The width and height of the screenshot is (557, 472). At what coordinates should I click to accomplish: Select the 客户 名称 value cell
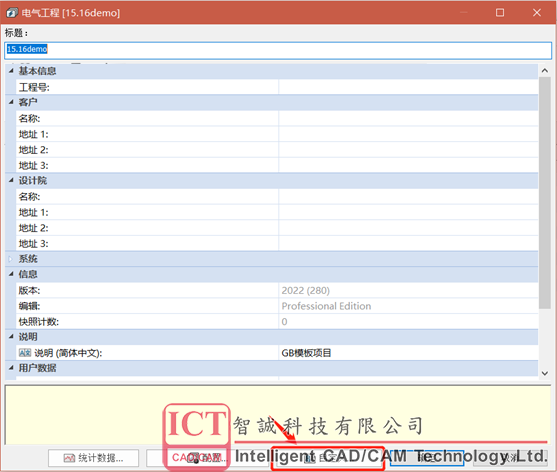(x=409, y=118)
